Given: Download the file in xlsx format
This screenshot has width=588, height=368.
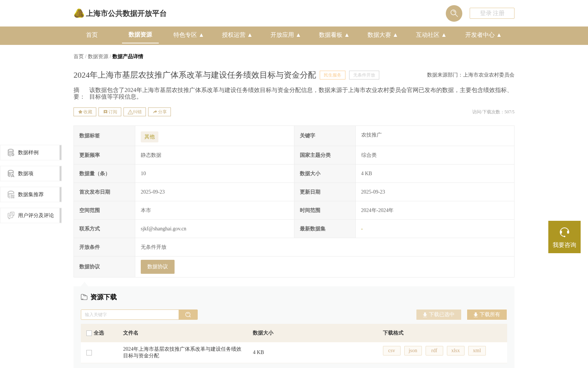Looking at the screenshot, I should (x=456, y=351).
